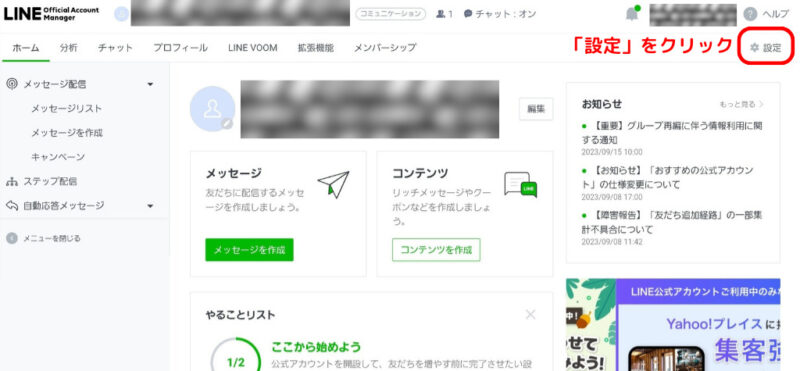The width and height of the screenshot is (800, 371).
Task: Click the paper airplane message icon
Action: pos(333,184)
